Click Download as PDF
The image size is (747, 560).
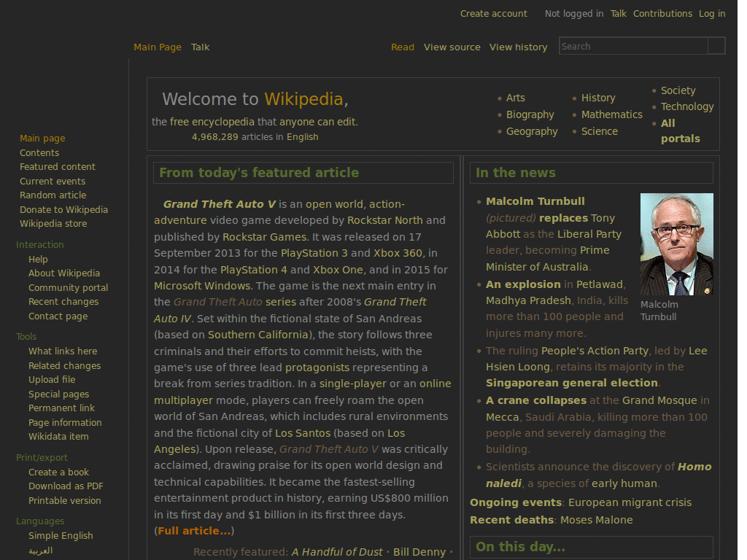66,486
